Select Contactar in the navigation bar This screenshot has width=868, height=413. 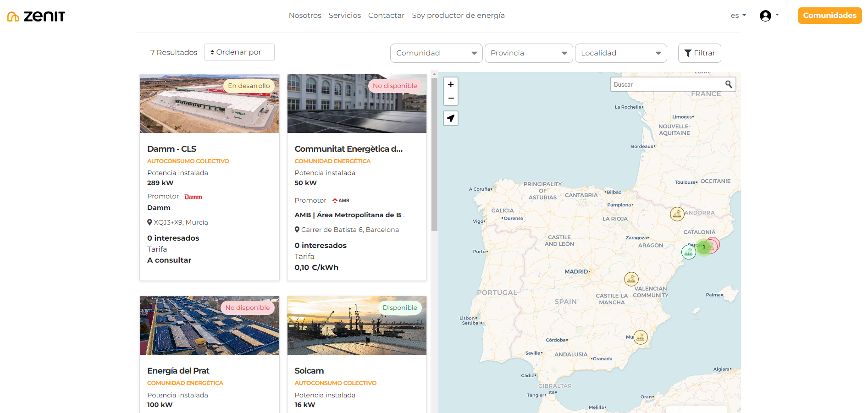point(386,15)
